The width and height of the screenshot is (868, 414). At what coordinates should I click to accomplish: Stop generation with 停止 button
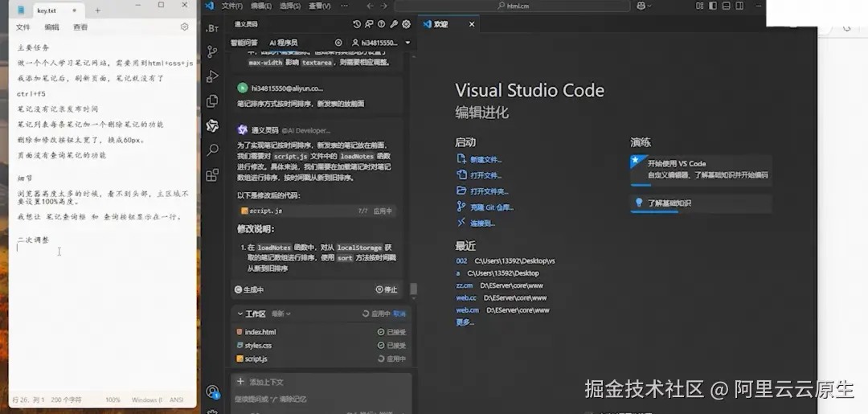coord(387,289)
